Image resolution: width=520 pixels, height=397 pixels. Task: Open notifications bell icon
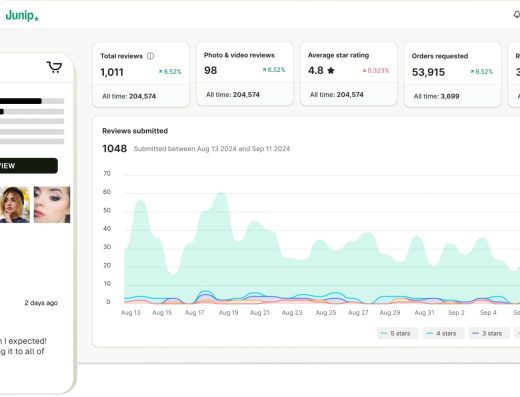coord(516,15)
